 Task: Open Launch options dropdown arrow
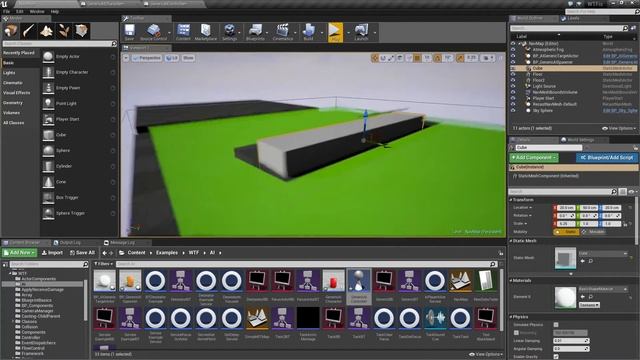click(374, 32)
